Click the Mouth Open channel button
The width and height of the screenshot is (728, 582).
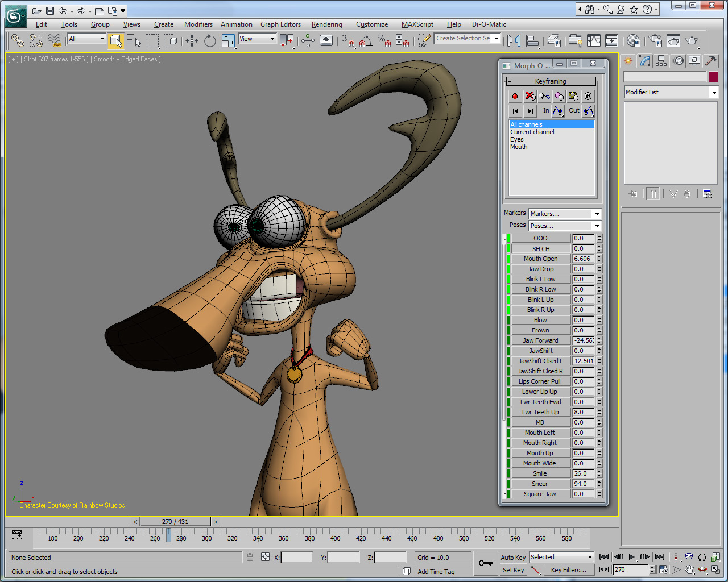(x=540, y=259)
